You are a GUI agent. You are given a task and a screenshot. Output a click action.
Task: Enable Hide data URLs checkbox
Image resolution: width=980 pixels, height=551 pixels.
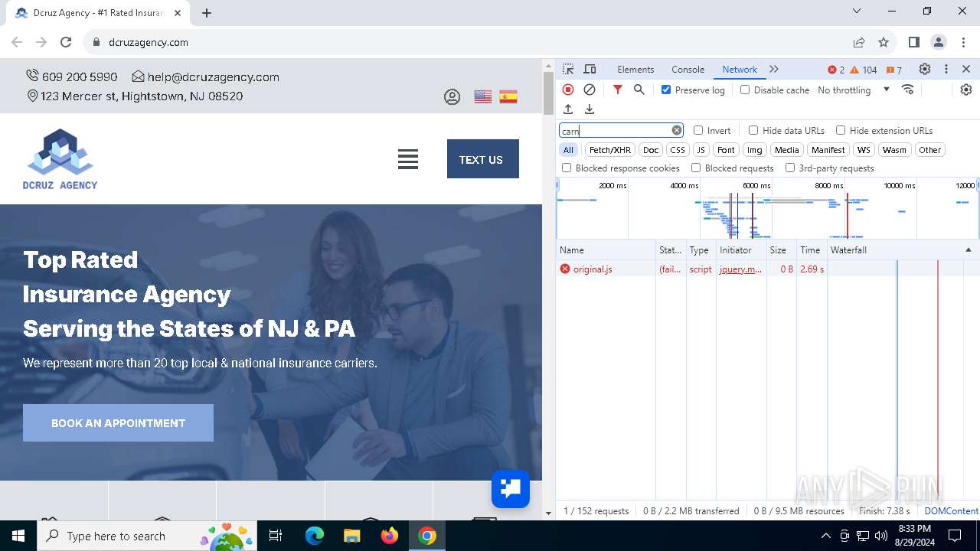(x=753, y=130)
